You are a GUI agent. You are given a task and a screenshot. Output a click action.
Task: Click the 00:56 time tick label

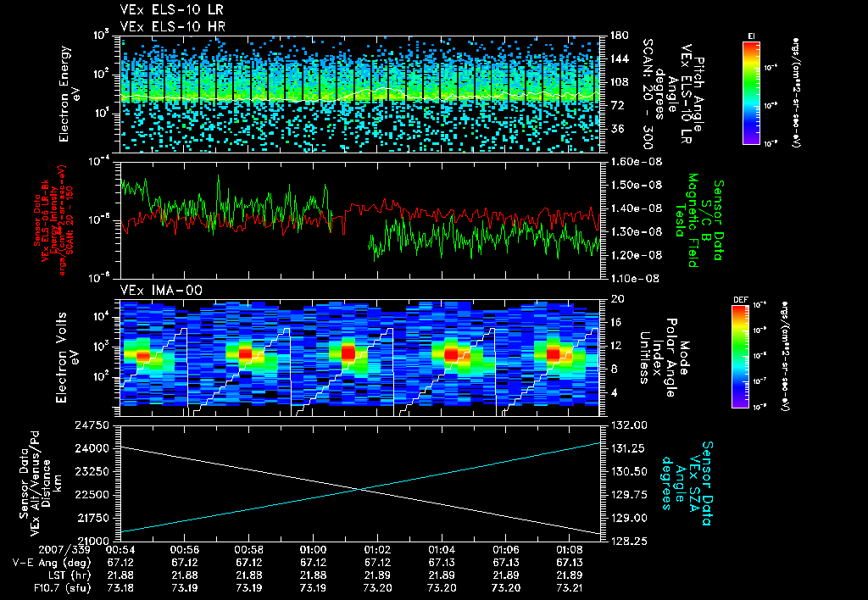(x=184, y=550)
